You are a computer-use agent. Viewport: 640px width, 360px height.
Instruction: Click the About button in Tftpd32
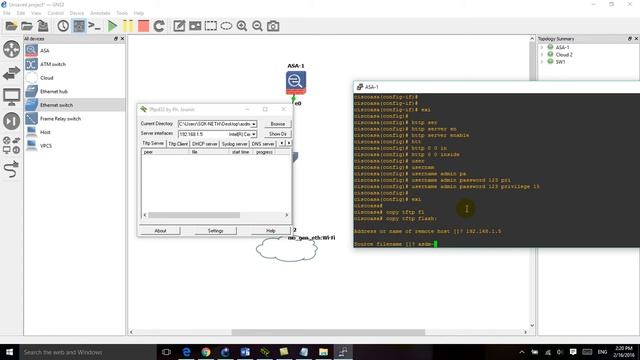(x=160, y=231)
